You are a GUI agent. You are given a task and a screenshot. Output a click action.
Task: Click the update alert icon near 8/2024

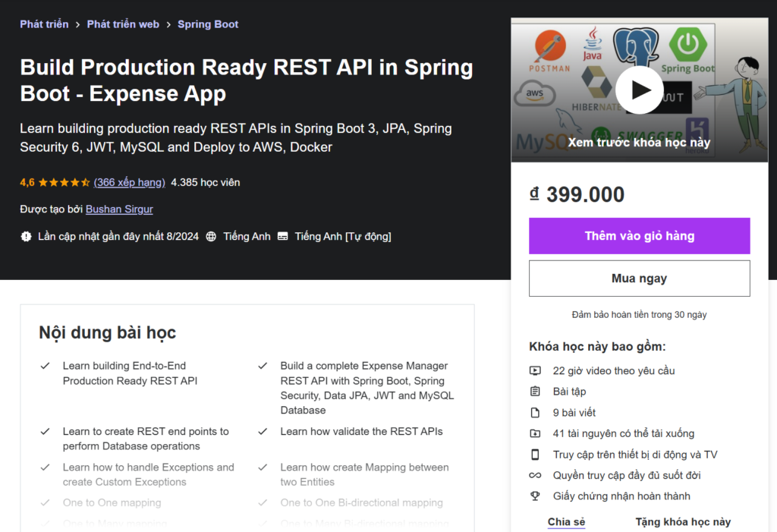tap(24, 236)
